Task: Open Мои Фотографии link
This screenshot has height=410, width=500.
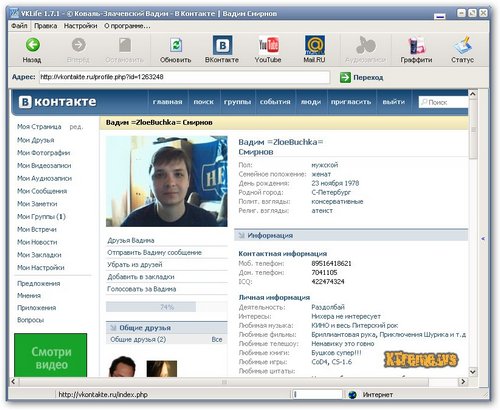Action: (43, 153)
